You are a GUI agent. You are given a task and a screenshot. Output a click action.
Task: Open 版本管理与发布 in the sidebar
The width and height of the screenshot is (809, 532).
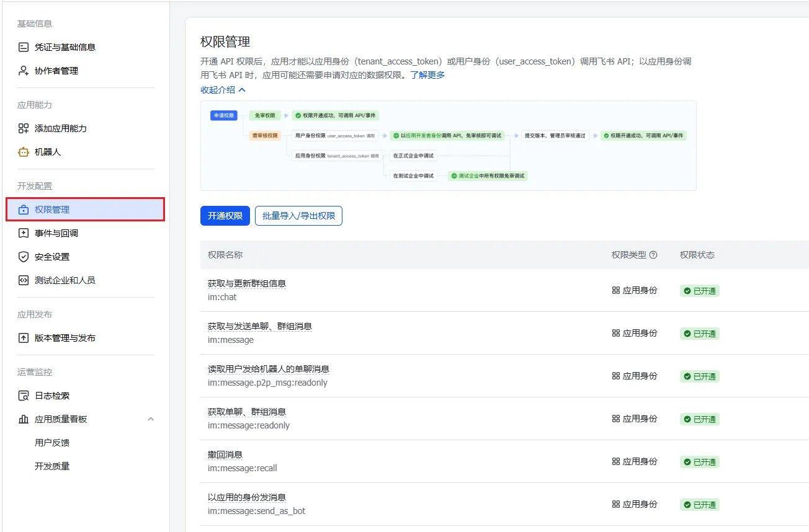pos(65,338)
